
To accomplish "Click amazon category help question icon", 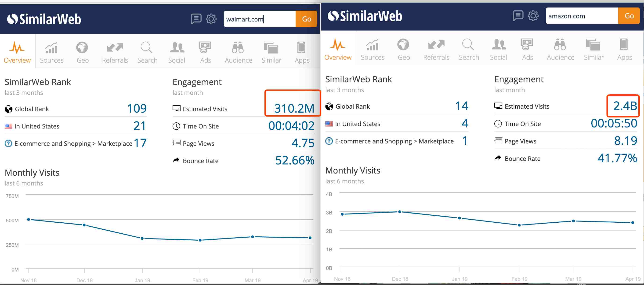I will pos(329,141).
